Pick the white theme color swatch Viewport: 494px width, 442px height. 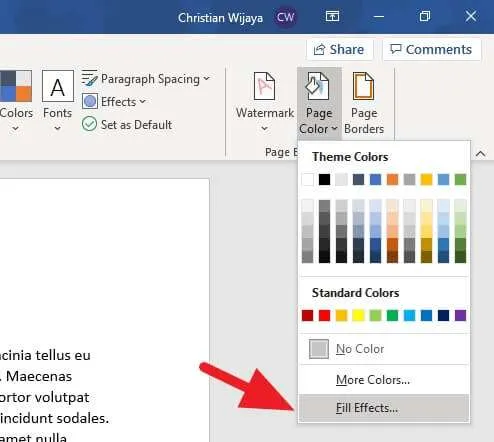(x=307, y=179)
